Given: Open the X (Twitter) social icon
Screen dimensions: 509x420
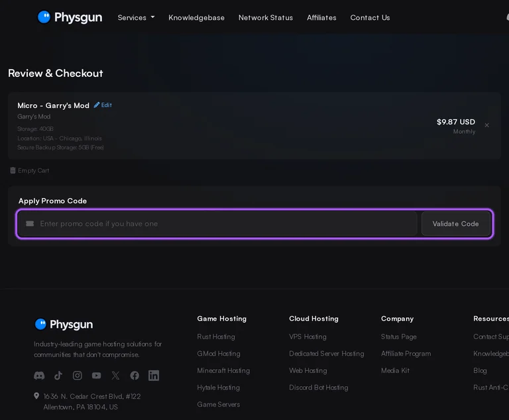Looking at the screenshot, I should (115, 376).
